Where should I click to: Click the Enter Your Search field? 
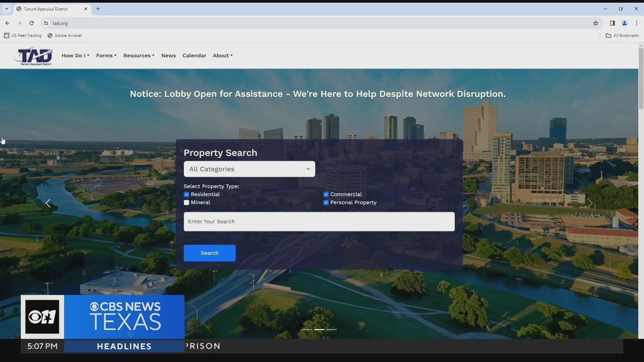(x=319, y=222)
